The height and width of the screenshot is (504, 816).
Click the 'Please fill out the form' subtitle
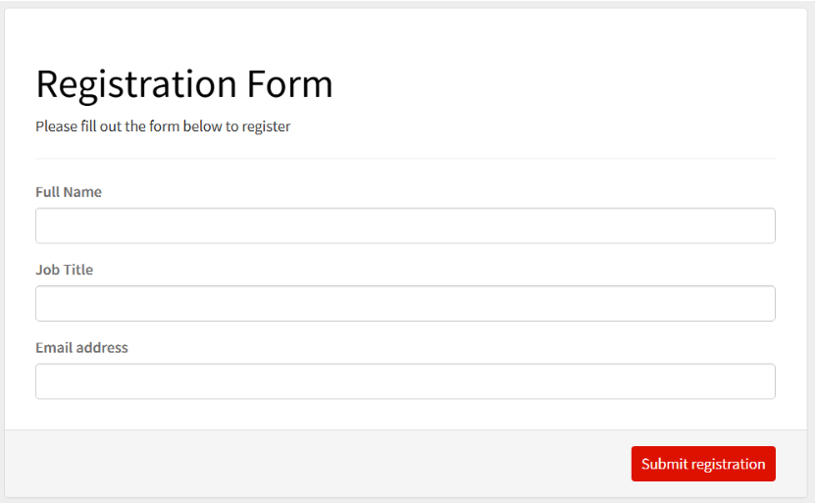pyautogui.click(x=163, y=126)
